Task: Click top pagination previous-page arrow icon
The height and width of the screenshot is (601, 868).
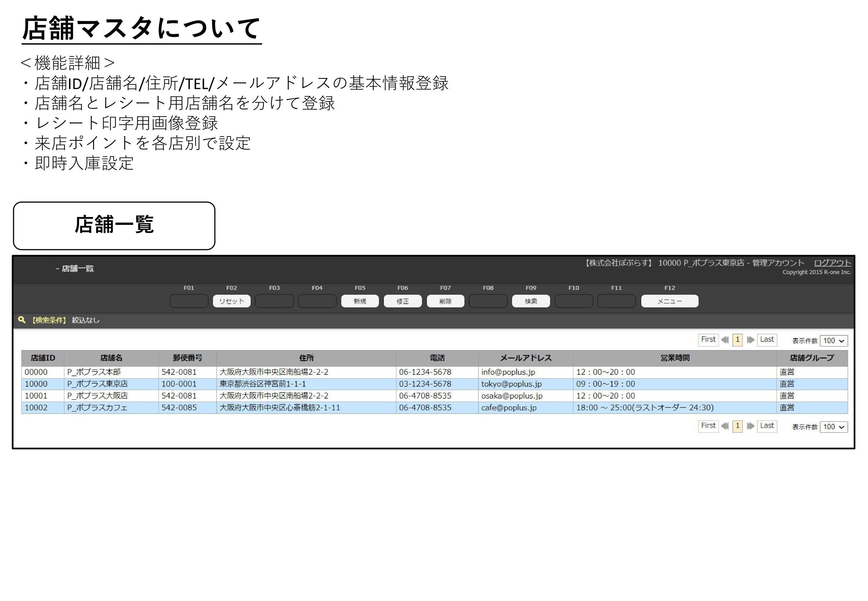Action: pyautogui.click(x=724, y=340)
